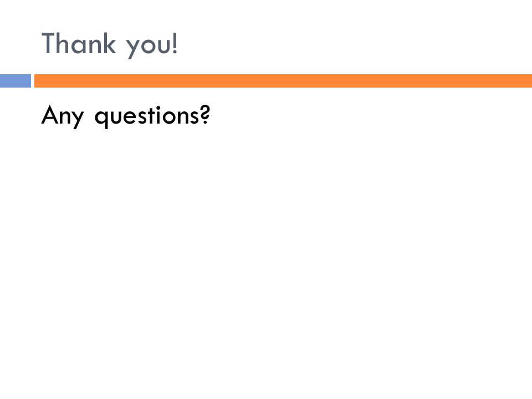Click the word "questions?" in the body

click(x=152, y=116)
